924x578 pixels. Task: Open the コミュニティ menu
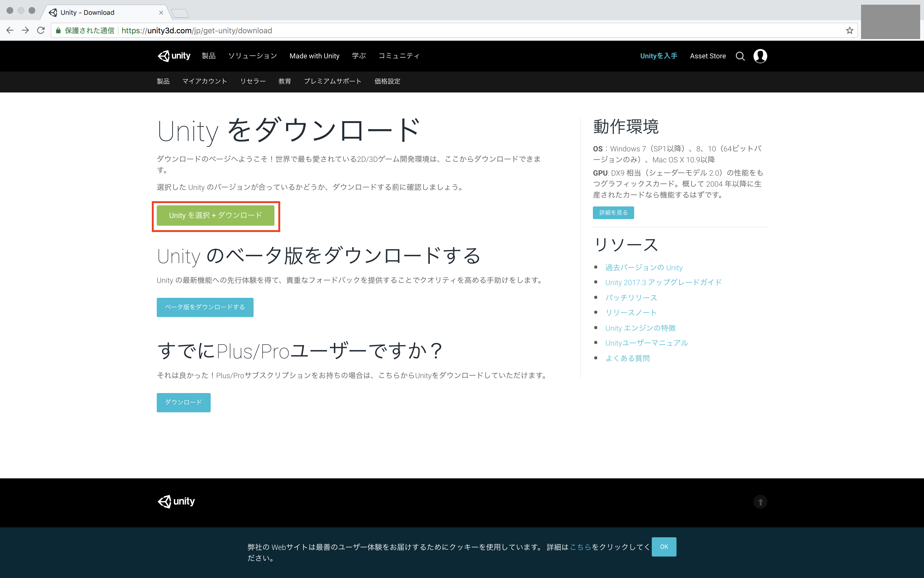pyautogui.click(x=399, y=56)
